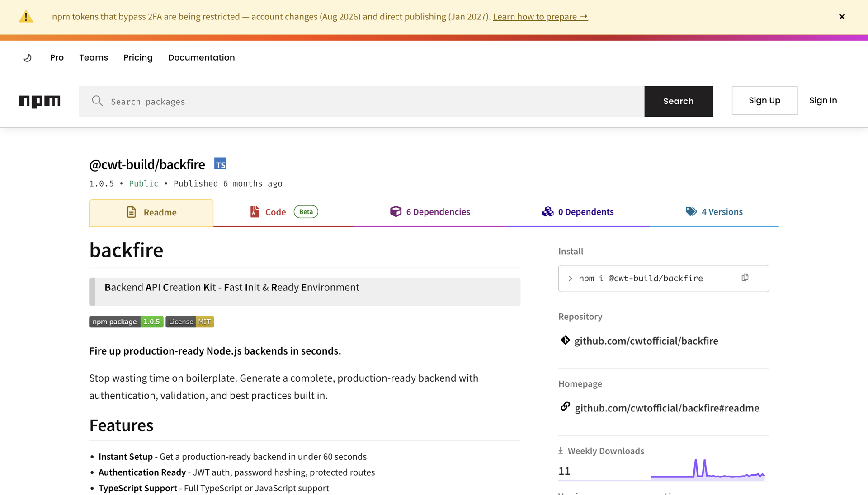Screen dimensions: 868x495
Task: Click the 'Features' heading
Action: tap(121, 425)
